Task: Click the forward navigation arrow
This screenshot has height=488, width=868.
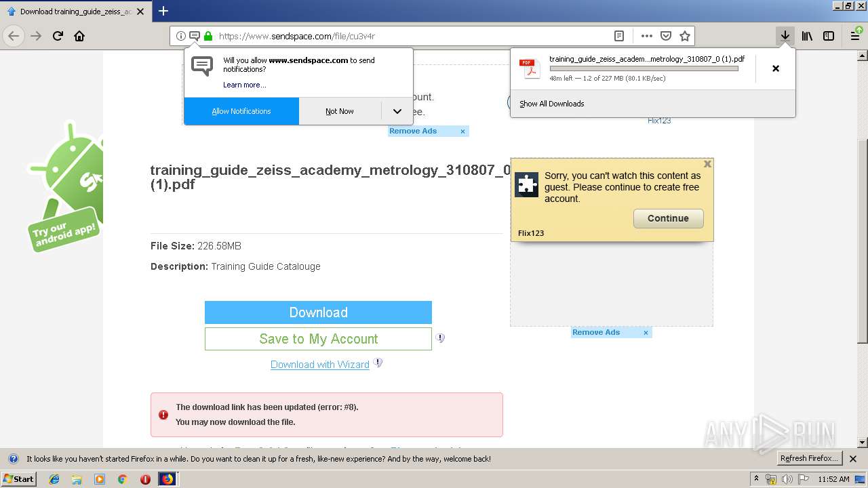Action: (36, 36)
